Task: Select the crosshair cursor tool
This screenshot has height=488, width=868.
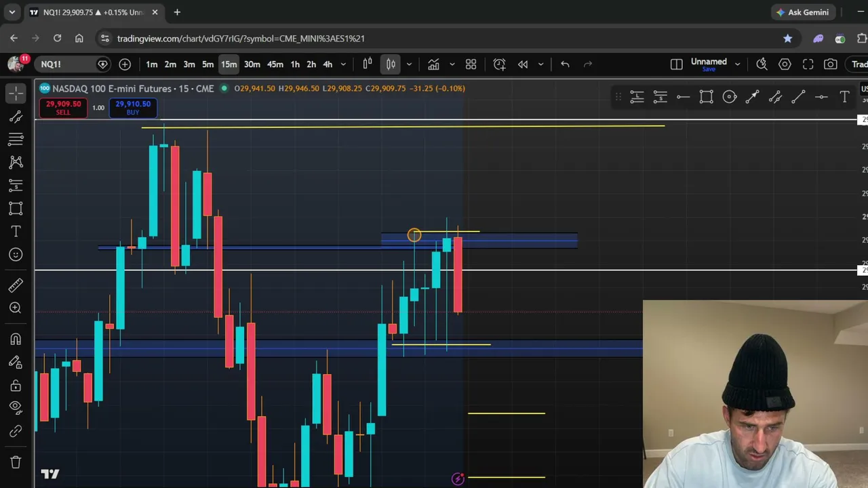Action: pos(16,93)
